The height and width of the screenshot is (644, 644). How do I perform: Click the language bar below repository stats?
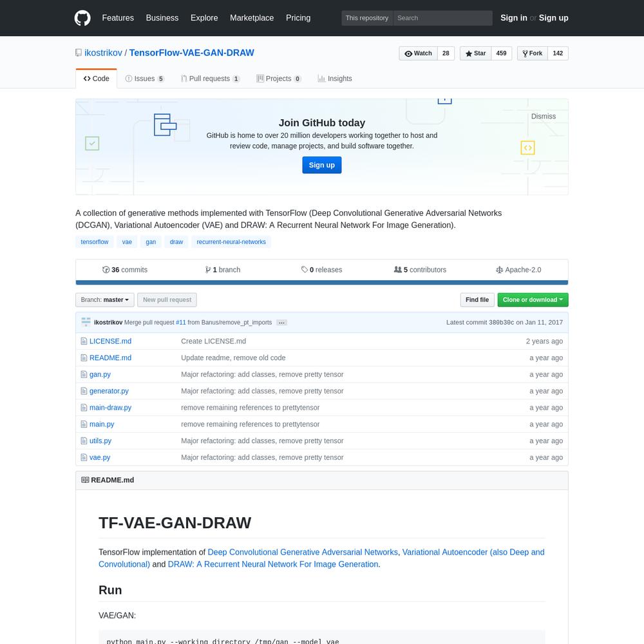click(x=321, y=283)
